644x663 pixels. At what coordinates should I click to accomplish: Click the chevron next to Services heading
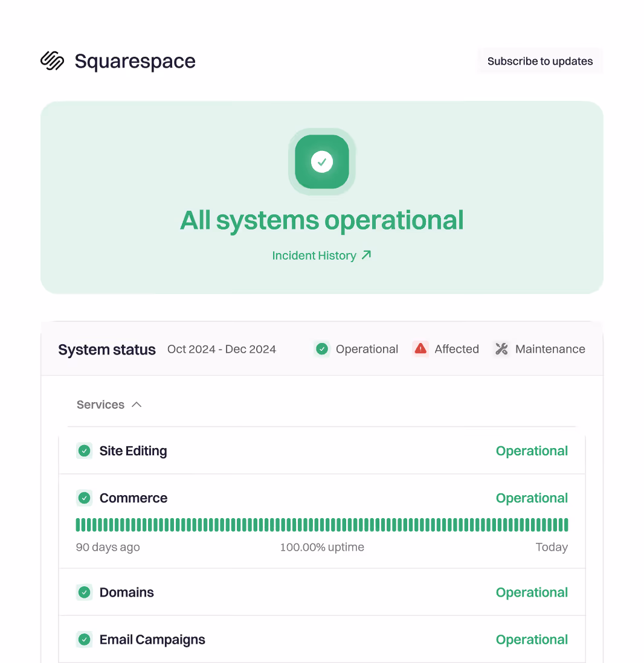[x=137, y=405]
